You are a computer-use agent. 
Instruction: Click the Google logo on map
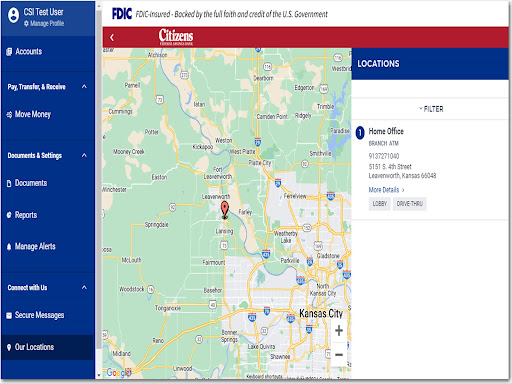point(118,372)
